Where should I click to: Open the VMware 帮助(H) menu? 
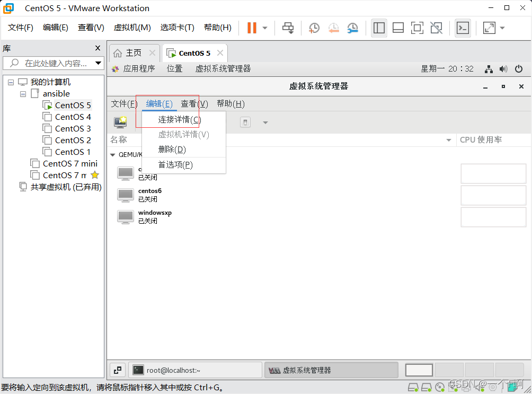tap(217, 28)
